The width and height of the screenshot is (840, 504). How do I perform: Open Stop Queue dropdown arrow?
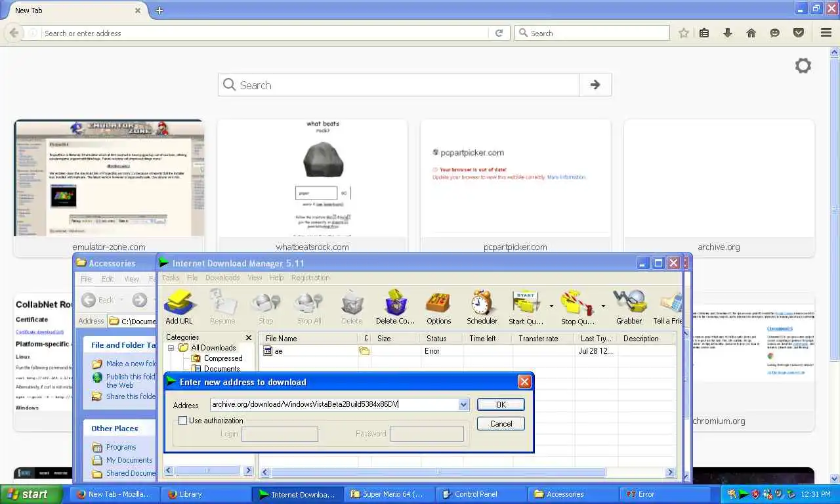click(603, 306)
